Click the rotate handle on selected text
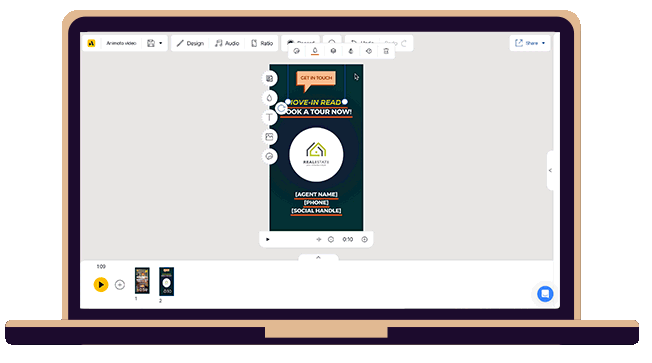Image resolution: width=652 pixels, height=363 pixels. click(x=282, y=109)
